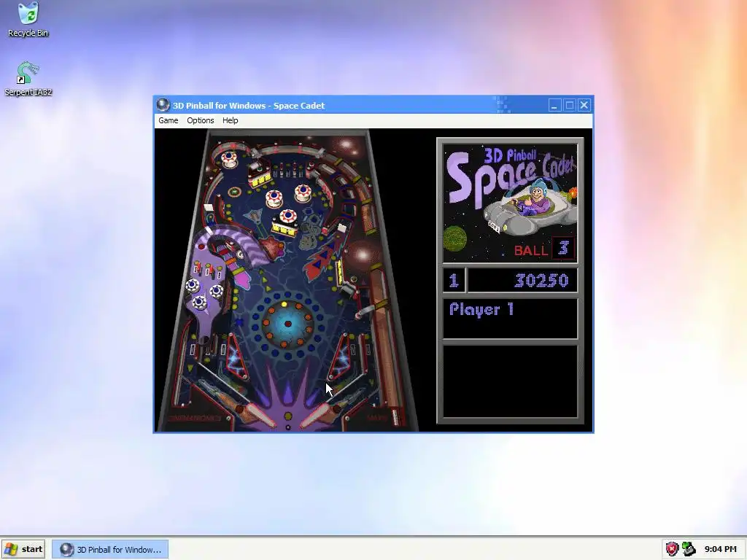Screen dimensions: 747x560
Task: Click the pinball icon in title bar
Action: pos(163,105)
